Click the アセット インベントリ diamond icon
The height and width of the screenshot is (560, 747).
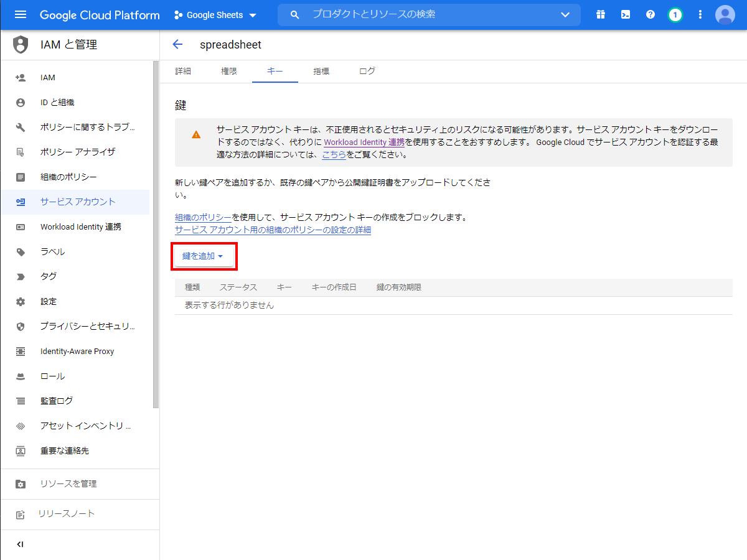pyautogui.click(x=21, y=426)
